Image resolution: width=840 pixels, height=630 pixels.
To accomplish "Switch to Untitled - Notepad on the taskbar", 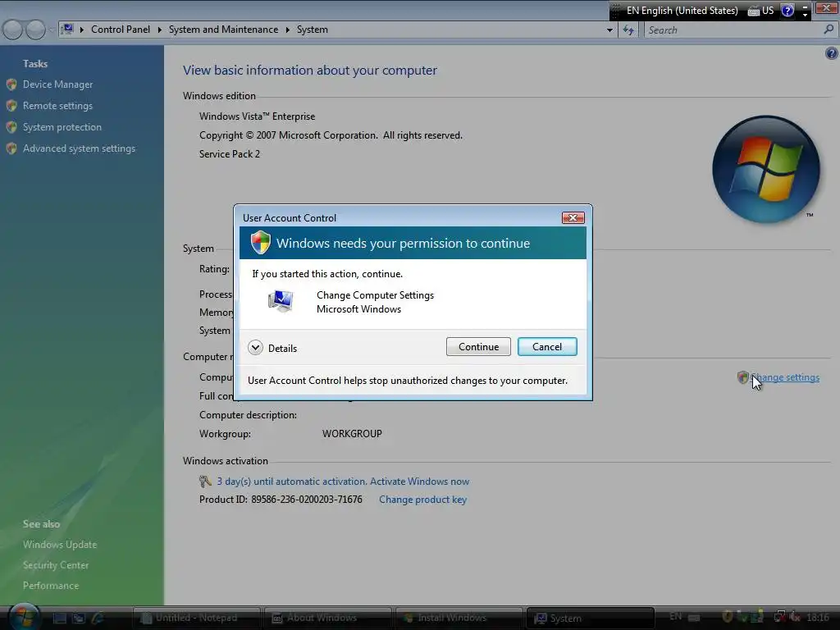I will tap(196, 619).
